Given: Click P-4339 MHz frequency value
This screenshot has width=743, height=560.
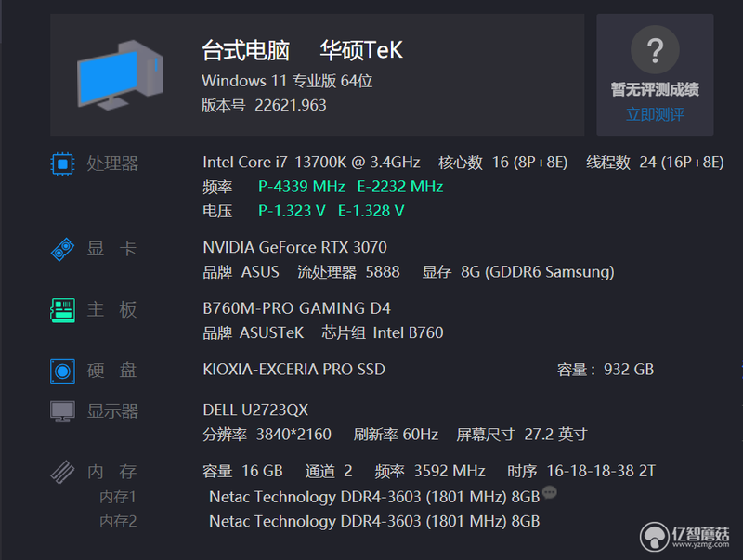Looking at the screenshot, I should (x=301, y=187).
